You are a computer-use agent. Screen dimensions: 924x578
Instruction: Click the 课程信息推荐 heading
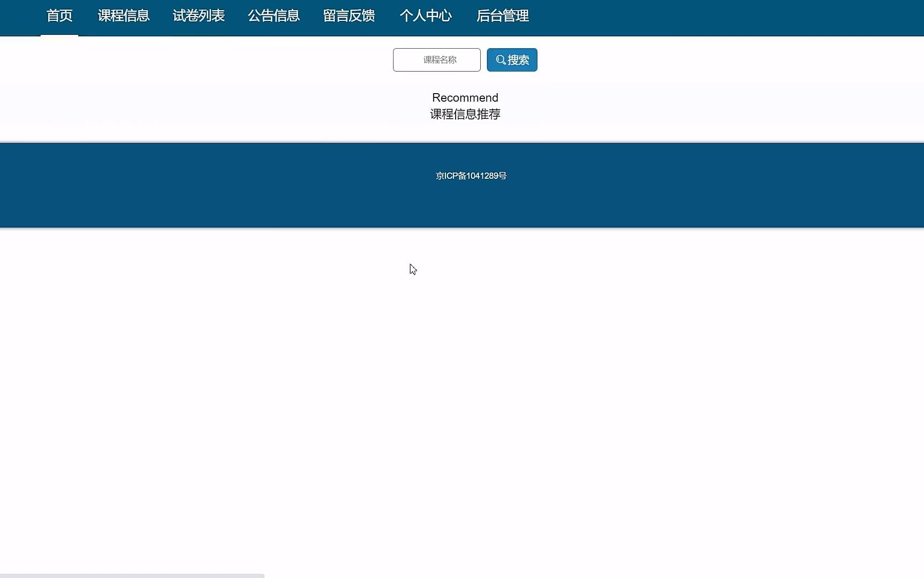coord(465,115)
